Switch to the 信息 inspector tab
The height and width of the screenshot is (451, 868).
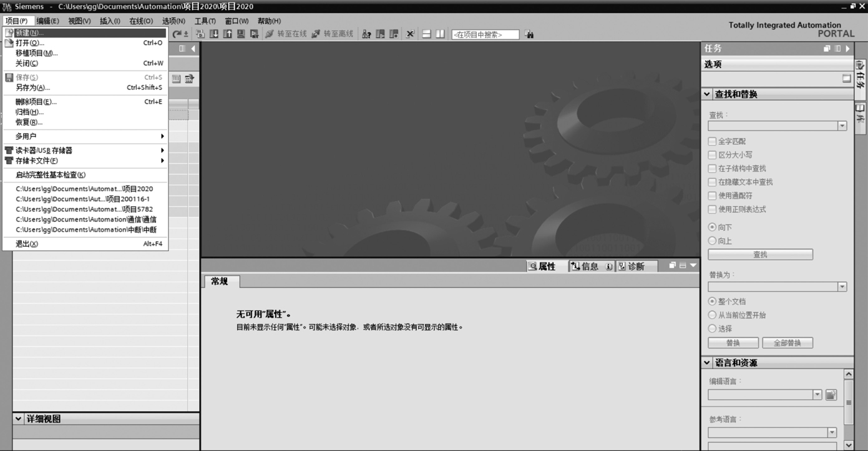click(x=591, y=266)
